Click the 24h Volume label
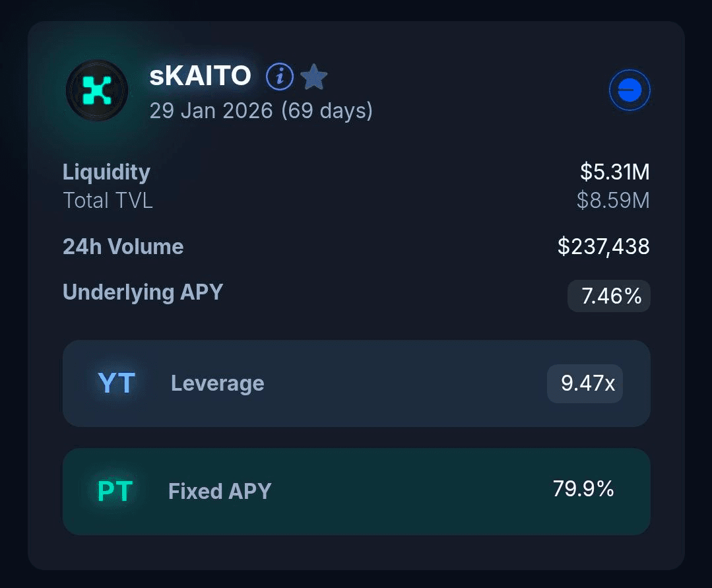 point(123,247)
